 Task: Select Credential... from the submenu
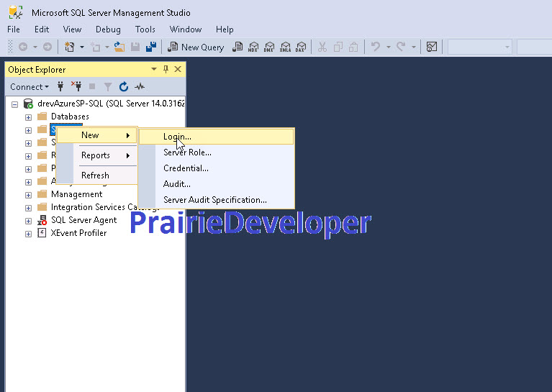pos(216,168)
